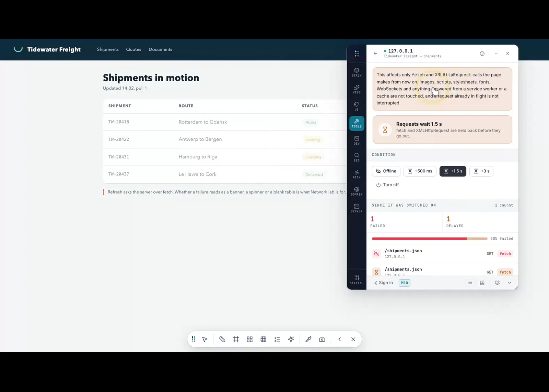
Task: Open the Quotes nav item
Action: [133, 49]
